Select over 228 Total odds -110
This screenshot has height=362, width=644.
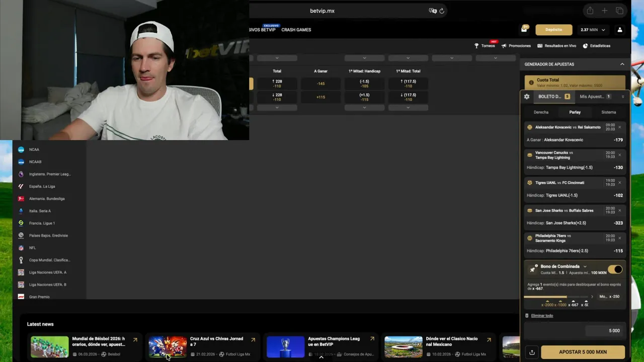(277, 83)
